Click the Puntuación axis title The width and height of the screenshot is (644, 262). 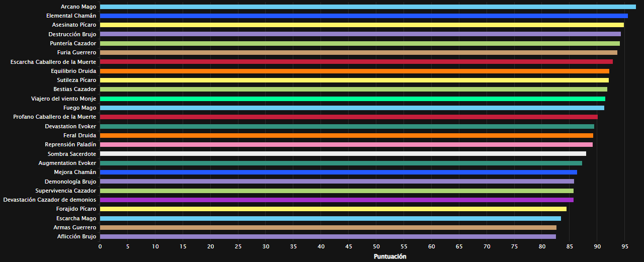(390, 256)
